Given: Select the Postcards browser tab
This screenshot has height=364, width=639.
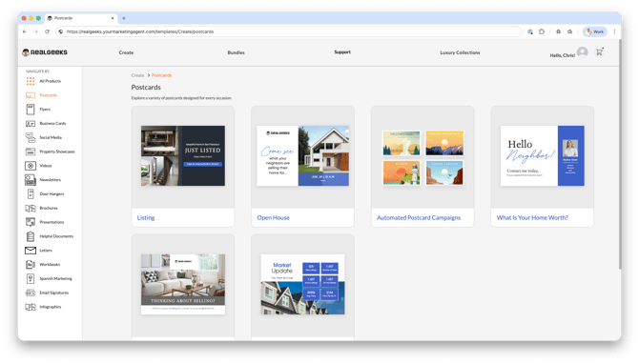Looking at the screenshot, I should (x=81, y=18).
